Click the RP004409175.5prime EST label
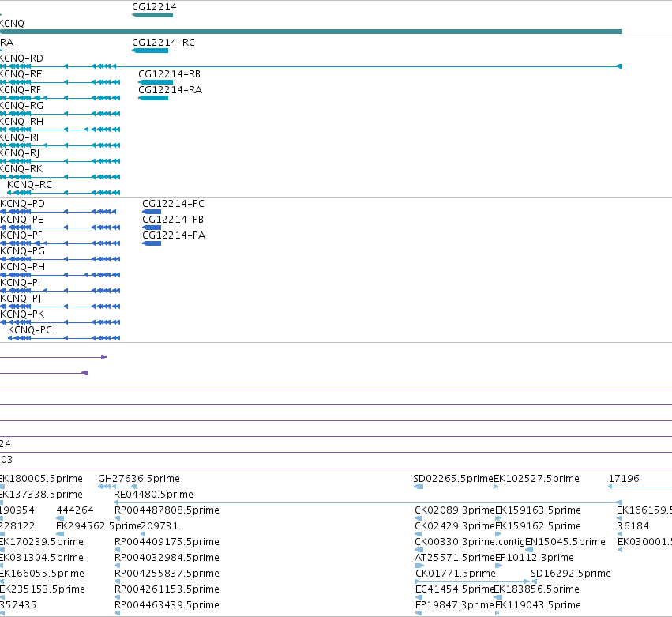This screenshot has width=672, height=617. coord(167,542)
